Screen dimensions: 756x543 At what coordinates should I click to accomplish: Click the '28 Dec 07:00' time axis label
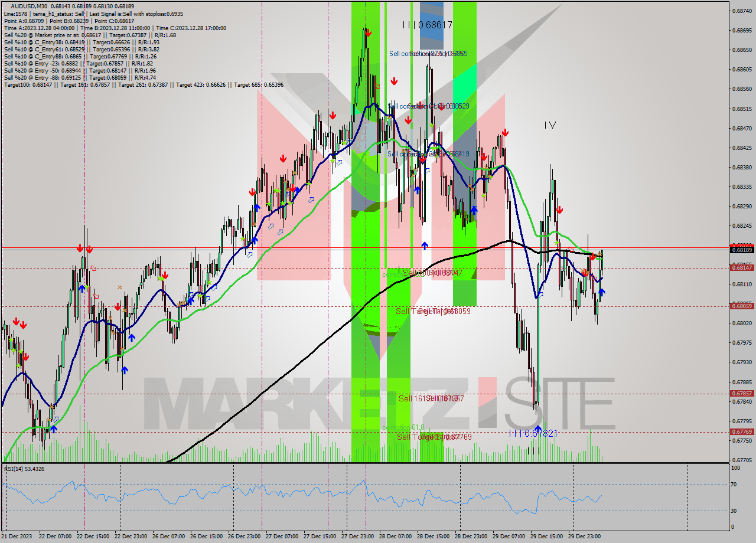pos(396,537)
